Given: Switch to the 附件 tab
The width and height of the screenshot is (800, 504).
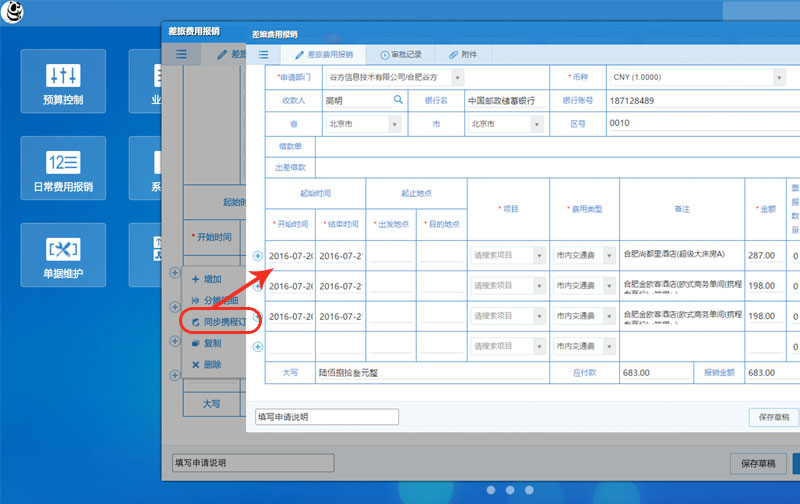Looking at the screenshot, I should tap(463, 55).
